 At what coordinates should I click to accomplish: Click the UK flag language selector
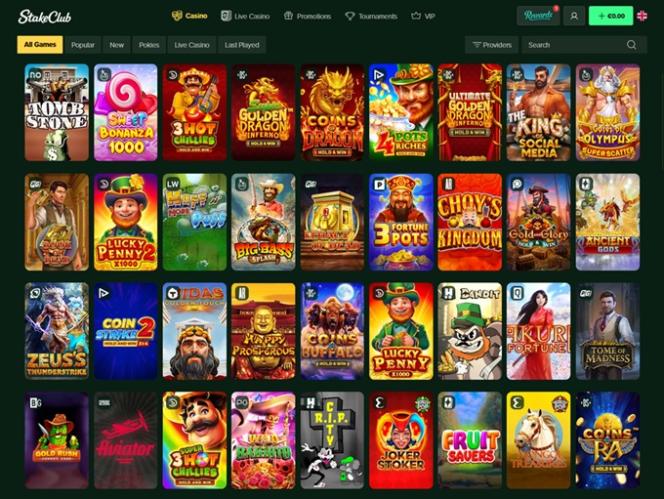(642, 16)
